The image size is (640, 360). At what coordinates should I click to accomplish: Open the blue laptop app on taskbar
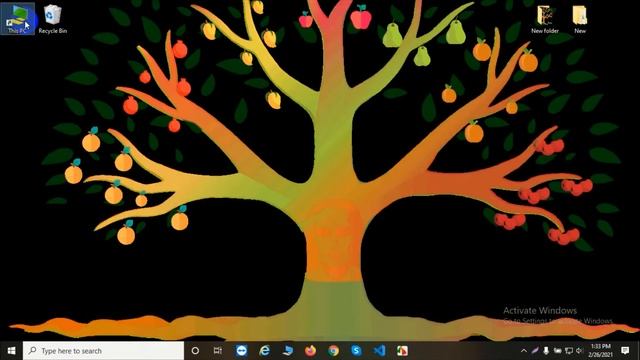point(287,351)
